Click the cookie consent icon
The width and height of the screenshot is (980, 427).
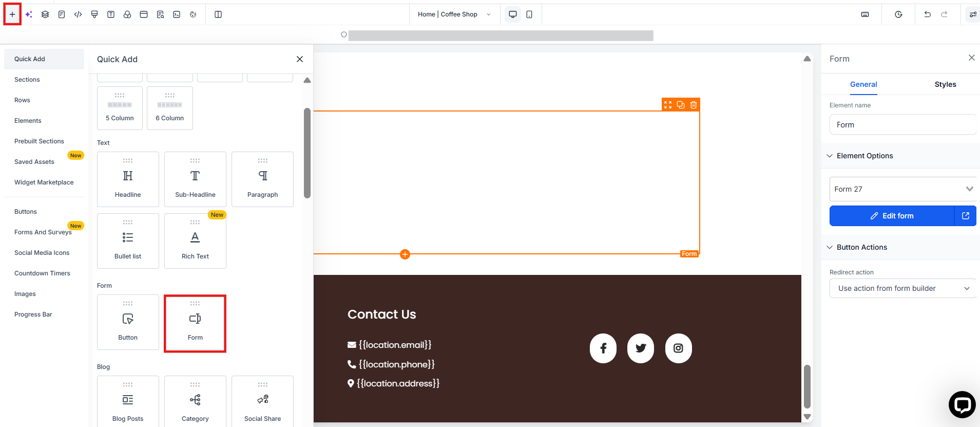193,14
